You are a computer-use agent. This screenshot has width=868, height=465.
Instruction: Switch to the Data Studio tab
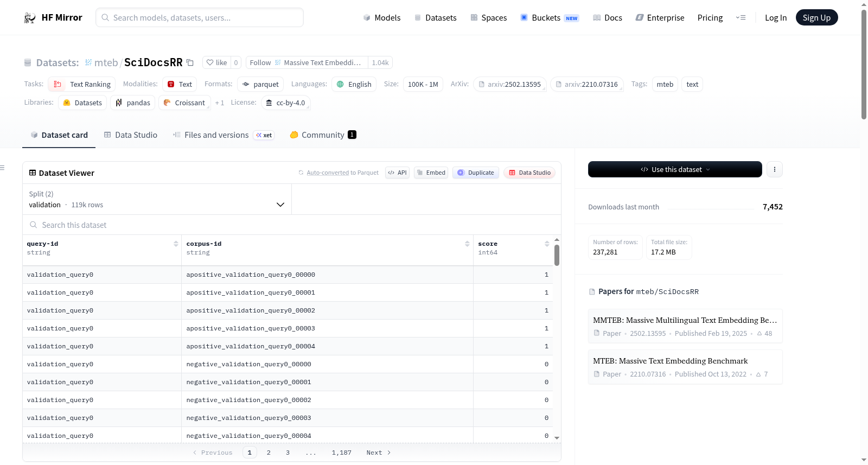(130, 135)
